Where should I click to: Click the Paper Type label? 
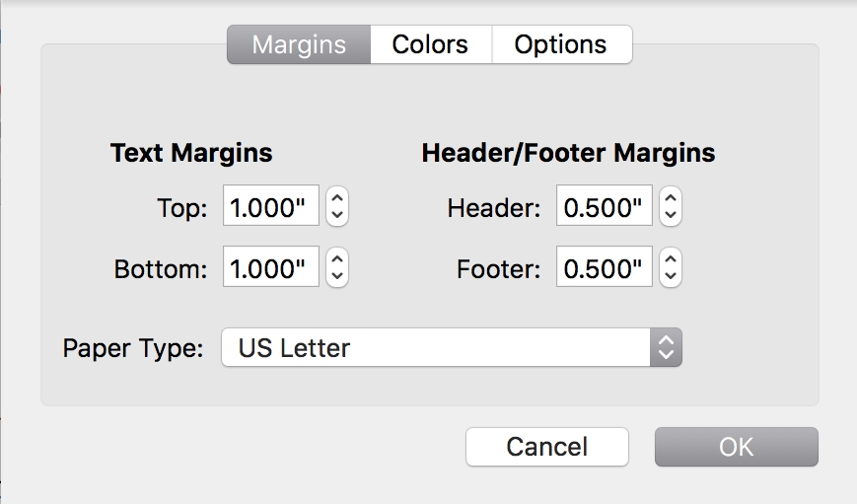coord(133,349)
